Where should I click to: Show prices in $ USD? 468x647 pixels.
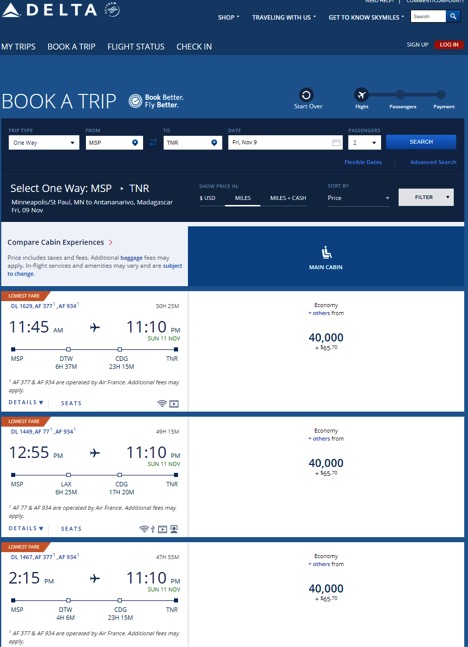[x=208, y=198]
